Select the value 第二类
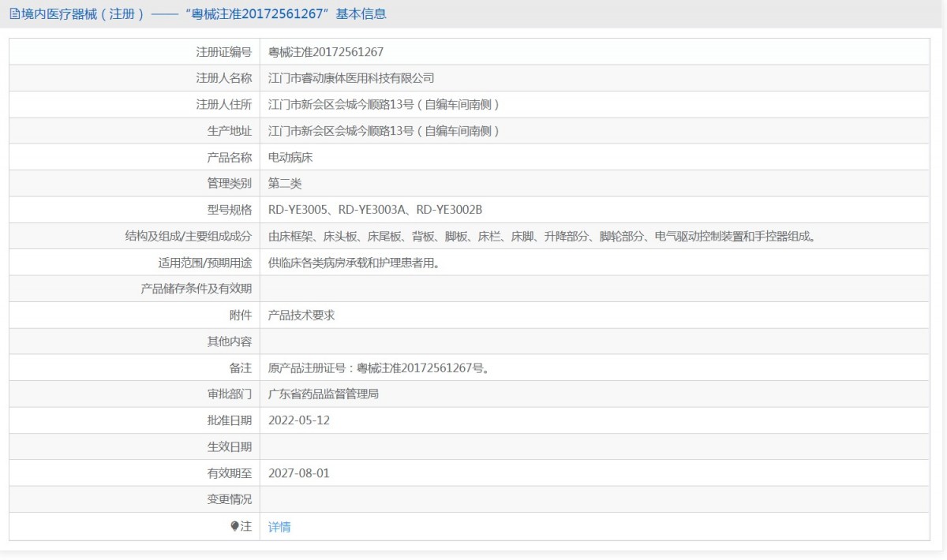This screenshot has width=947, height=560. (x=285, y=184)
